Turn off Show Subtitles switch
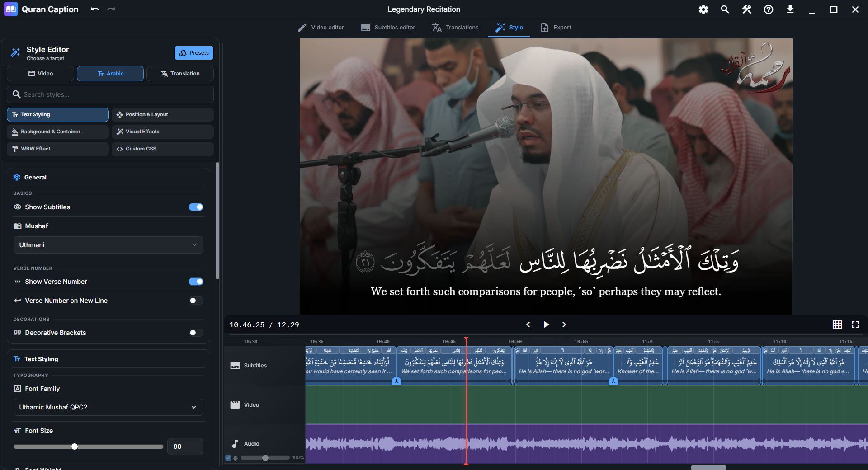Image resolution: width=868 pixels, height=470 pixels. pos(196,207)
